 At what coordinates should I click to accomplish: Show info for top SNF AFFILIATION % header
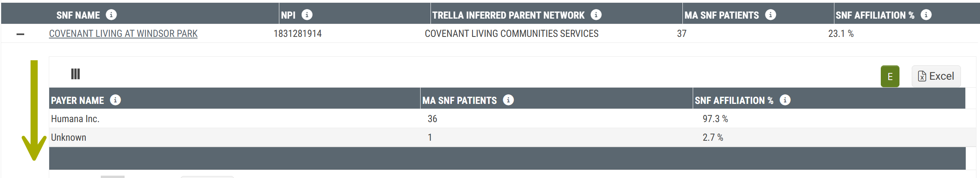click(x=926, y=15)
